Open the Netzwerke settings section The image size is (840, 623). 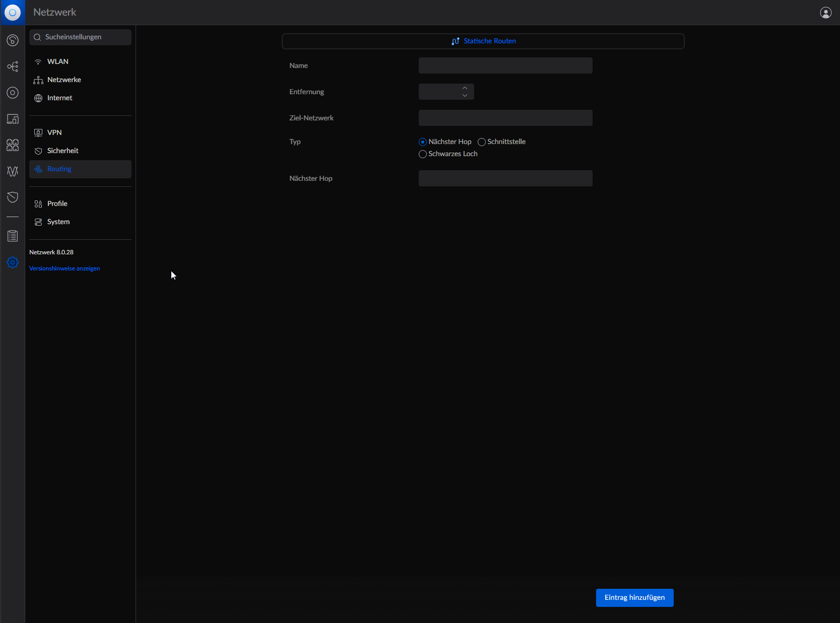click(80, 80)
